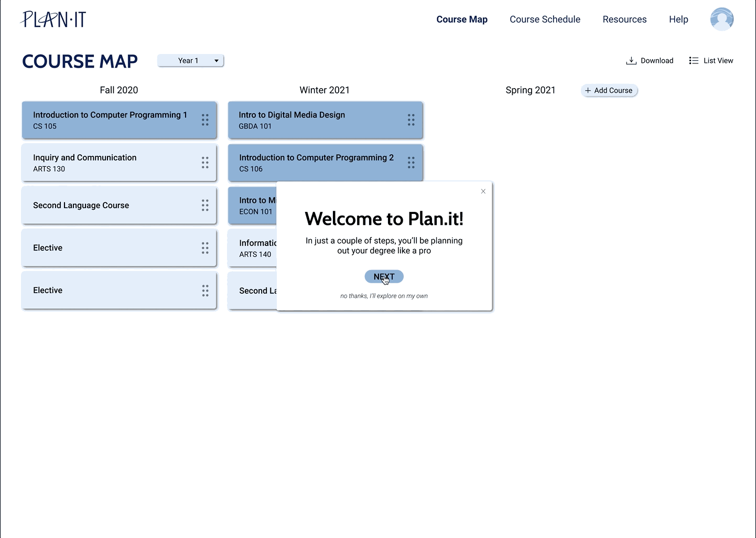The height and width of the screenshot is (538, 756).
Task: Switch to List View
Action: (711, 61)
